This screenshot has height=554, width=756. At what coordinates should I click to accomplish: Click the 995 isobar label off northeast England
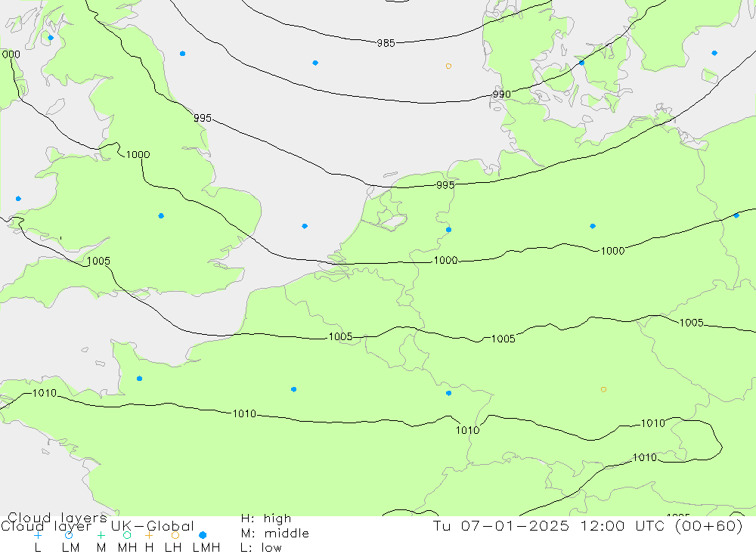point(203,118)
